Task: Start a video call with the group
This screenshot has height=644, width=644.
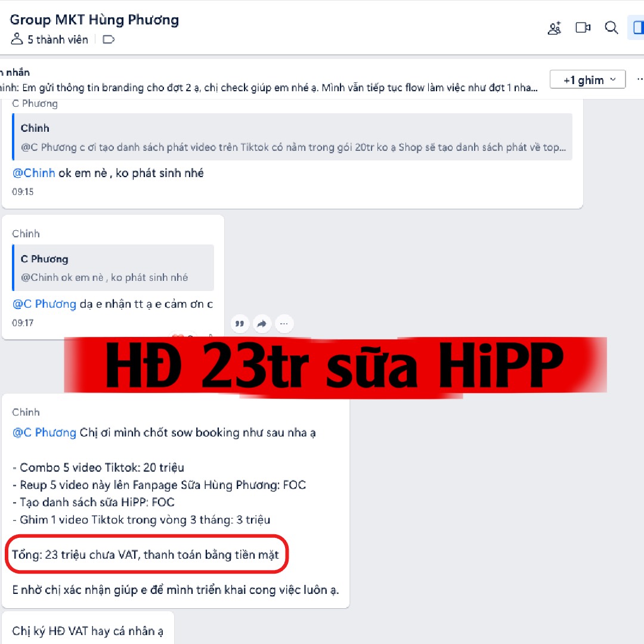Action: coord(583,27)
